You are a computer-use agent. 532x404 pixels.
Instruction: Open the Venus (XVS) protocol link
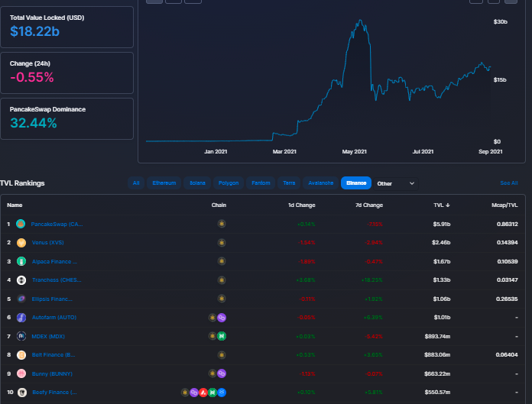[48, 243]
